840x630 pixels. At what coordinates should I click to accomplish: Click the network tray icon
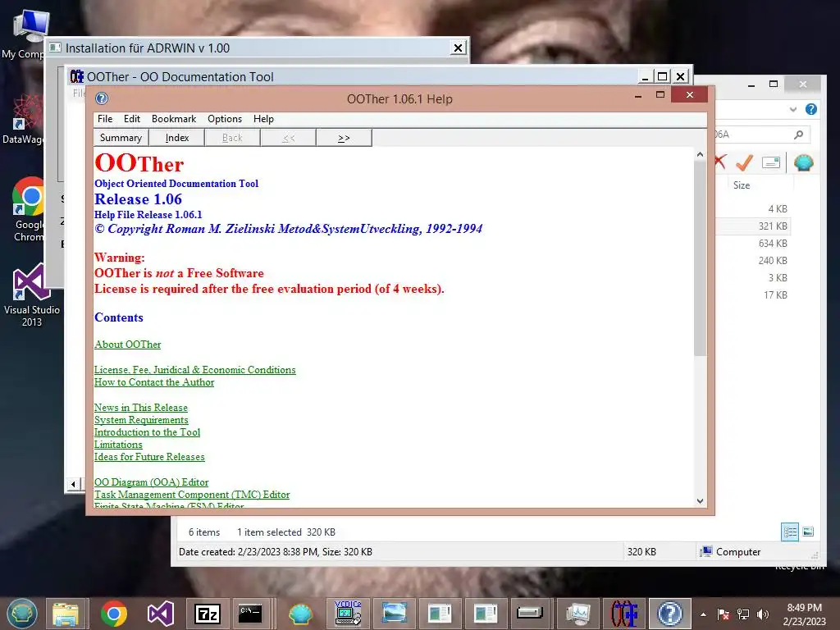tap(743, 614)
